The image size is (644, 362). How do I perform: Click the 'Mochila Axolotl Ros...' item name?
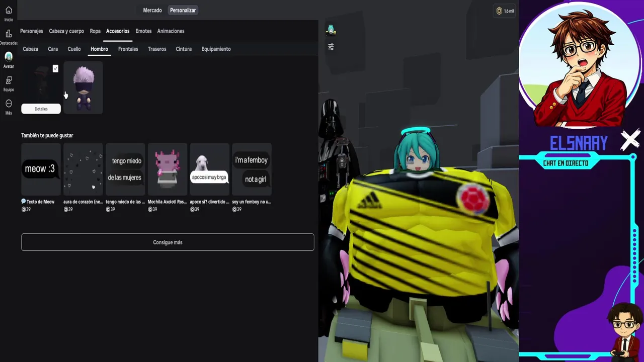tap(167, 202)
